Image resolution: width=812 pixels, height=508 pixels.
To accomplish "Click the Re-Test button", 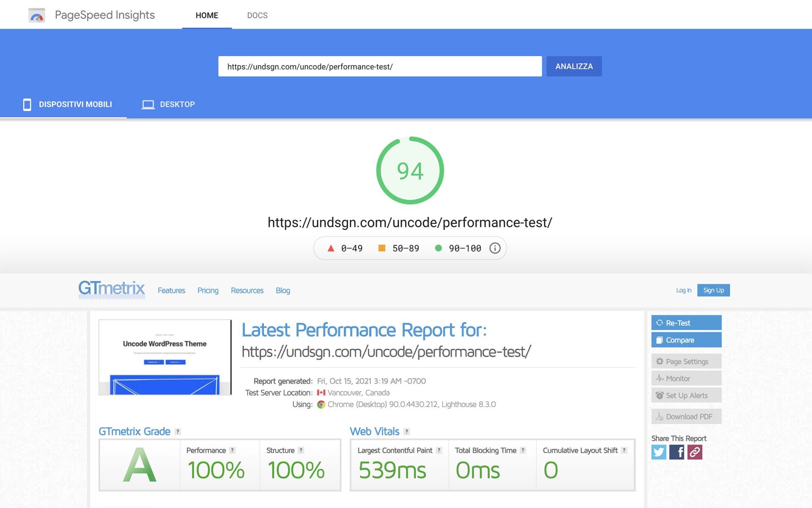I will (x=686, y=323).
